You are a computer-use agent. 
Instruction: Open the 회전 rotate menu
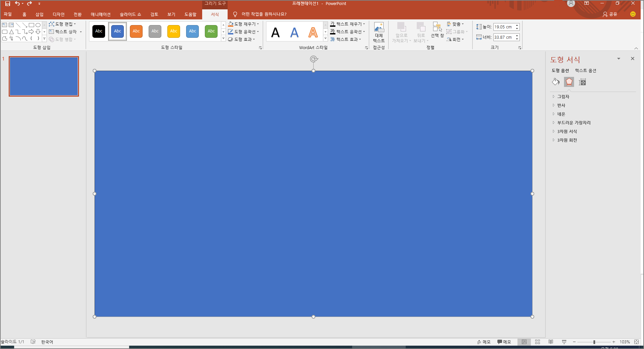[x=455, y=39]
